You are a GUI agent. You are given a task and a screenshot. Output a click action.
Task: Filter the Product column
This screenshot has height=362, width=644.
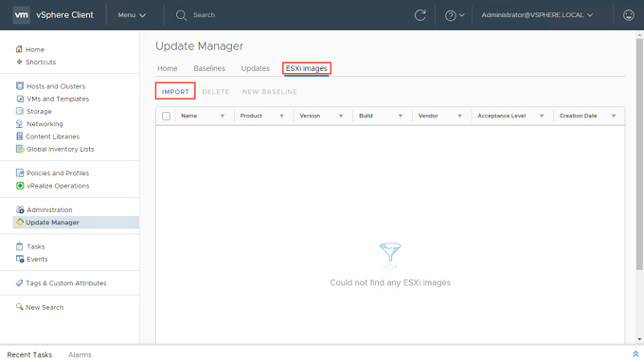282,117
